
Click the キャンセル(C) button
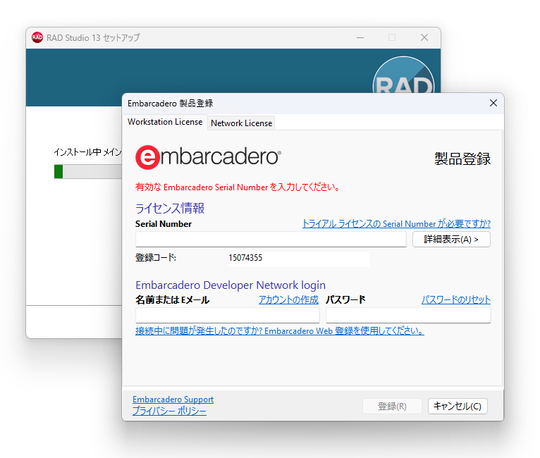457,406
